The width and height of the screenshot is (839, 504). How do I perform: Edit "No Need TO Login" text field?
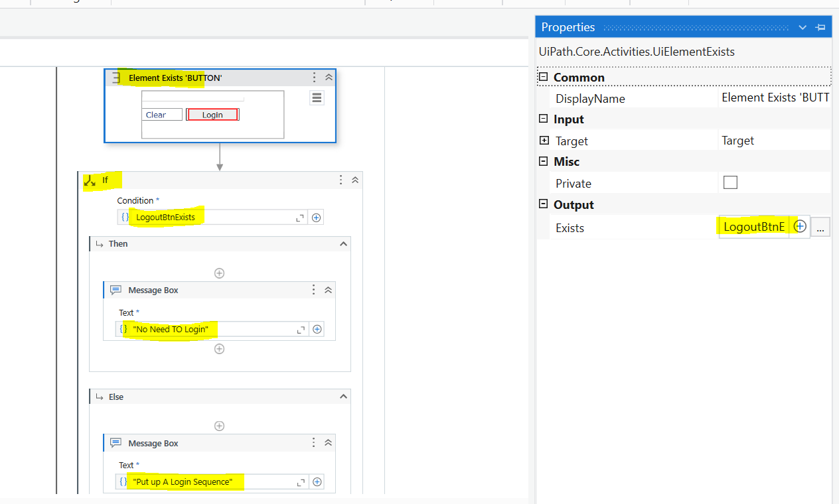tap(212, 330)
